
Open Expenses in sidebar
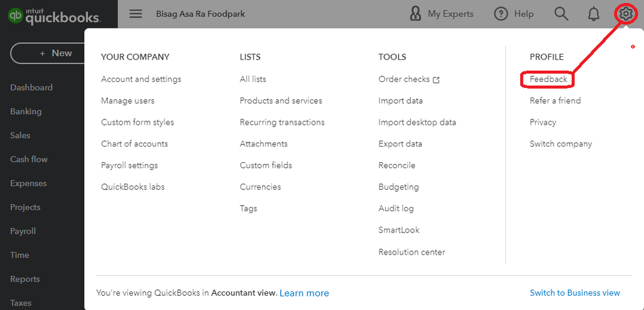point(28,183)
